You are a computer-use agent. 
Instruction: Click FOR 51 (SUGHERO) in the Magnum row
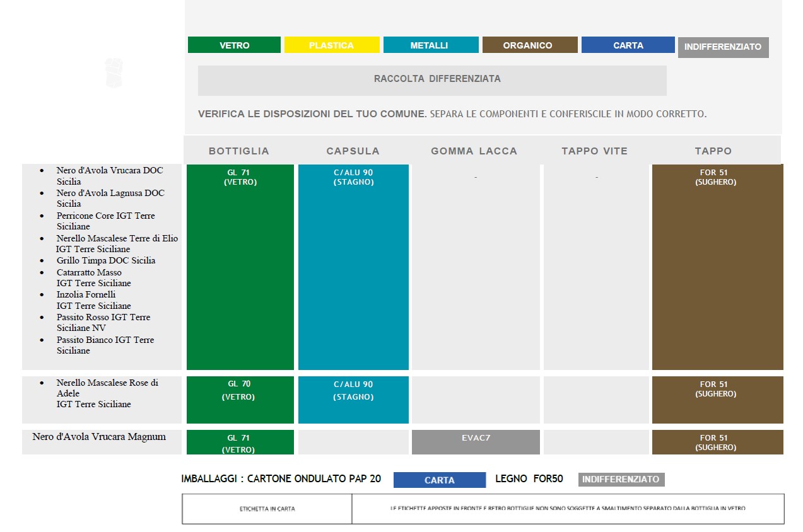click(x=718, y=442)
